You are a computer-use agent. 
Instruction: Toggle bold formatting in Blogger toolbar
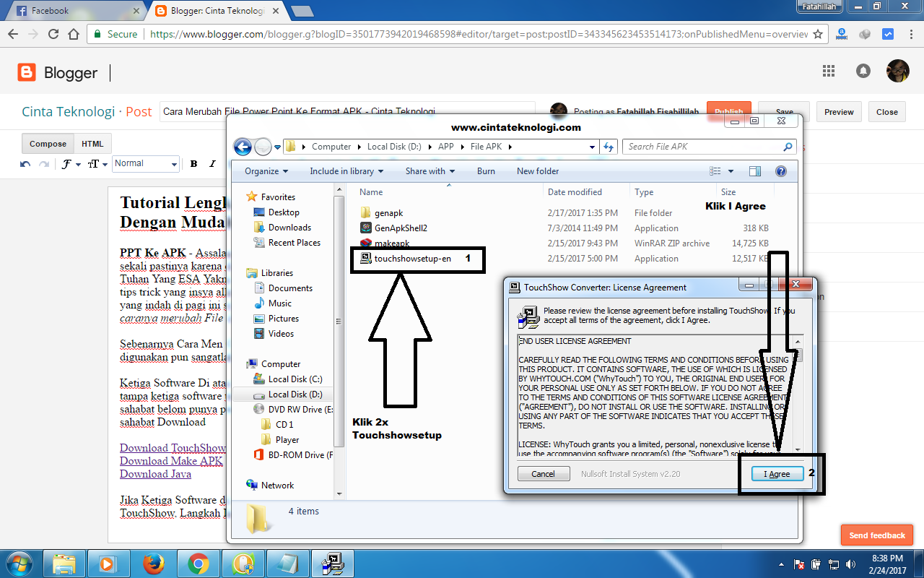point(193,164)
